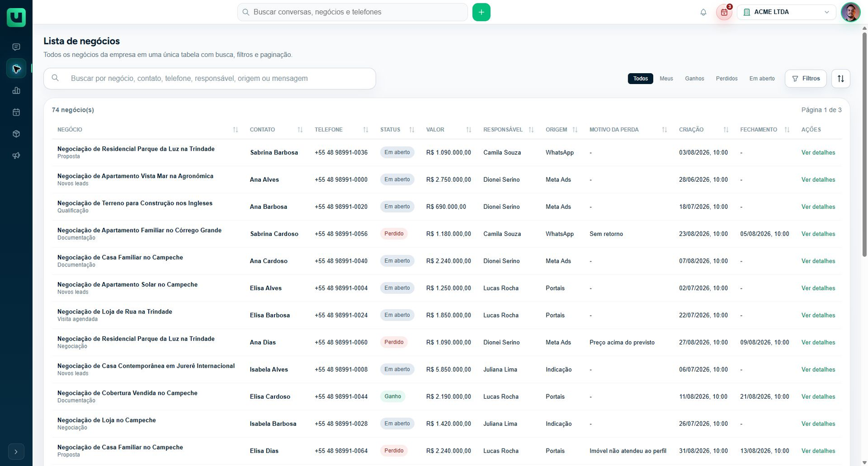The image size is (868, 466).
Task: Sort by Motivo da perda column arrows
Action: click(665, 130)
